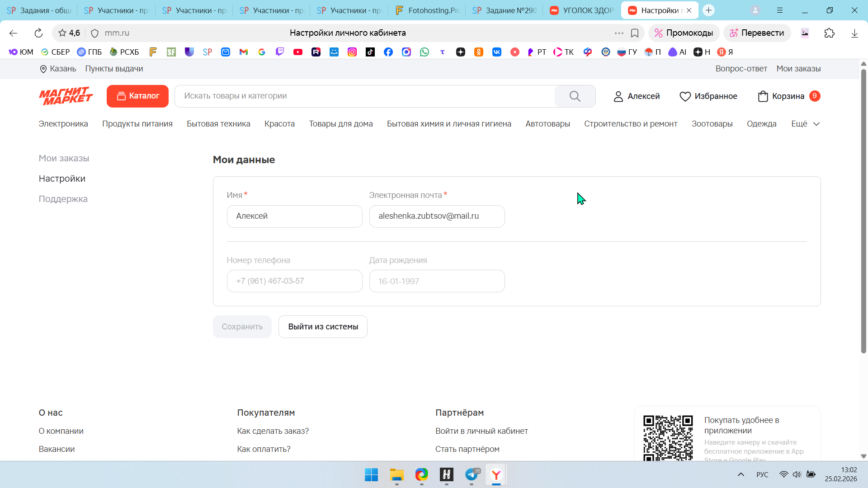Click the search magnifier icon button
This screenshot has height=488, width=868.
(x=575, y=96)
